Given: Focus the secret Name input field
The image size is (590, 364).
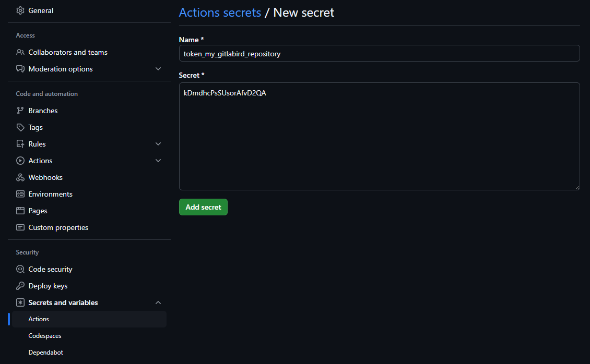Looking at the screenshot, I should click(x=379, y=53).
